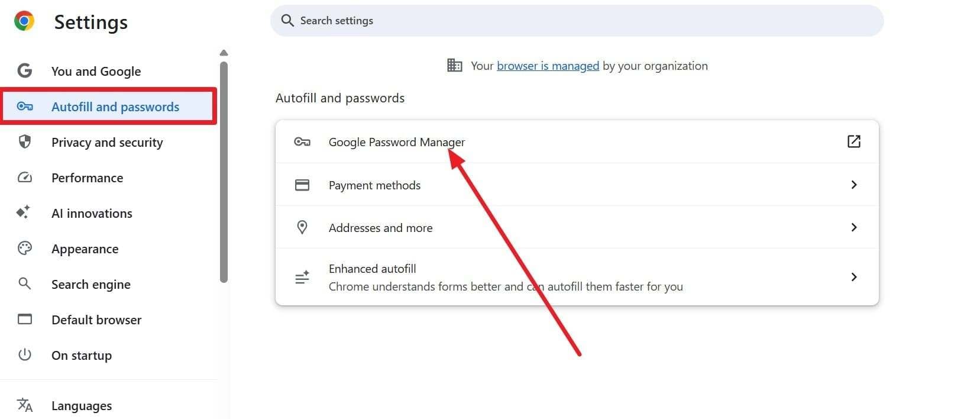Expand the Enhanced autofill settings
This screenshot has height=419, width=980.
coord(853,276)
